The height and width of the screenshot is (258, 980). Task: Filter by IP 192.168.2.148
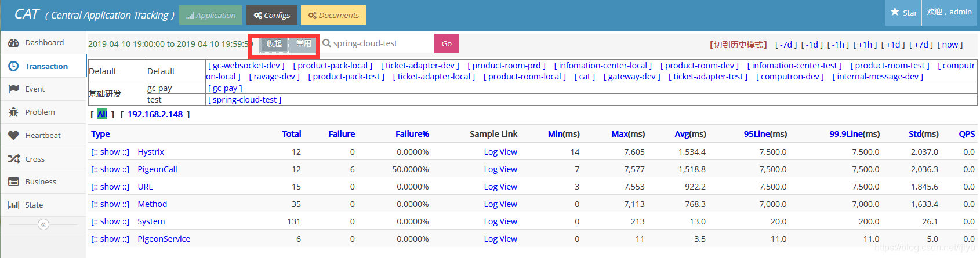tap(155, 114)
